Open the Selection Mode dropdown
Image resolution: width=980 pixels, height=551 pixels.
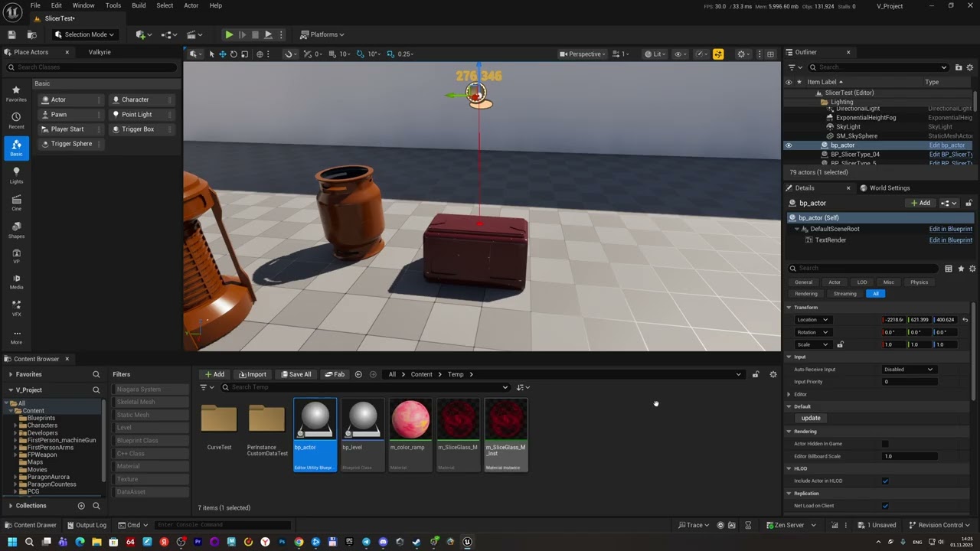[x=85, y=34]
